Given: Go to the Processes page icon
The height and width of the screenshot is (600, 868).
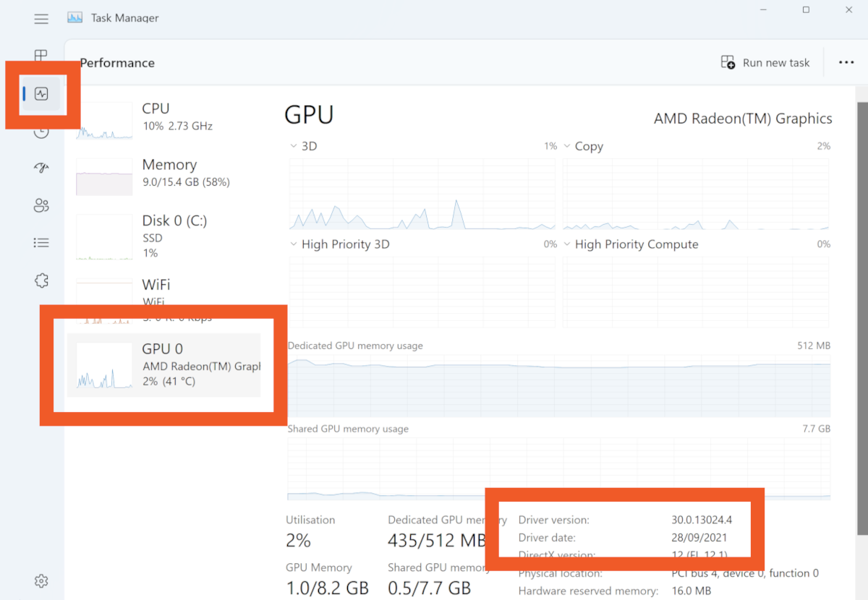Looking at the screenshot, I should click(41, 56).
